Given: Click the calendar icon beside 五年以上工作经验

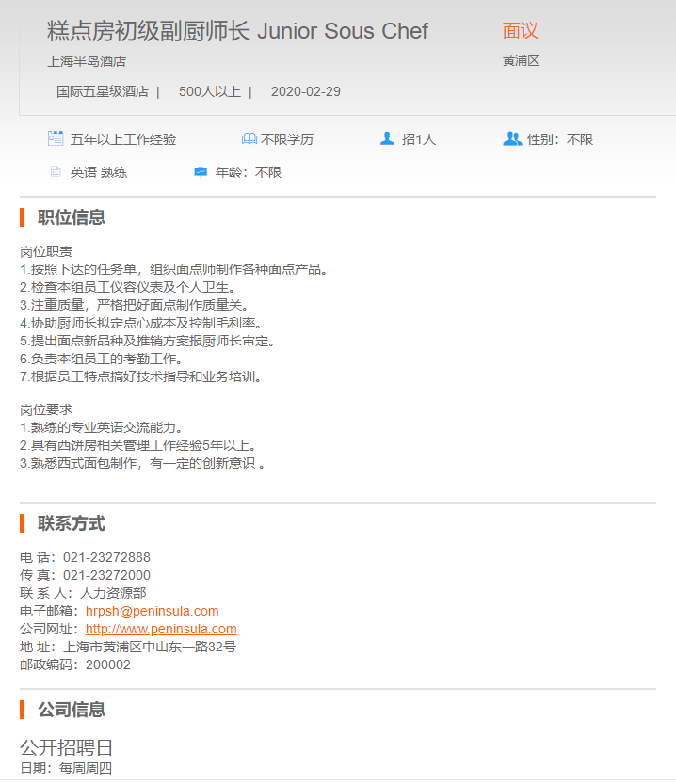Looking at the screenshot, I should (56, 138).
